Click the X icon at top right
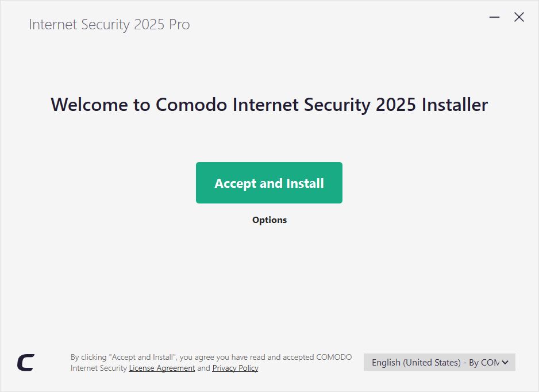 (x=519, y=17)
